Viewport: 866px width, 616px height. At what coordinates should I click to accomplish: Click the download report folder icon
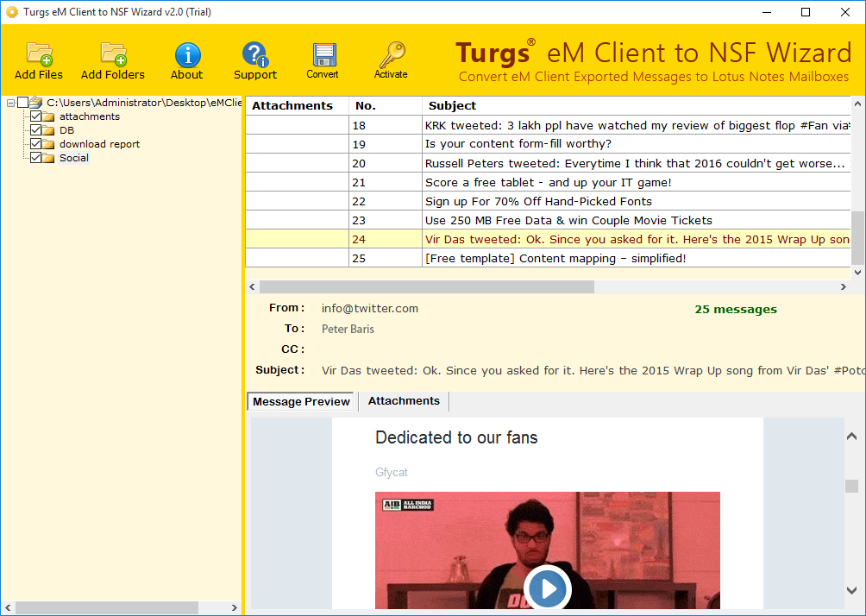pyautogui.click(x=48, y=143)
